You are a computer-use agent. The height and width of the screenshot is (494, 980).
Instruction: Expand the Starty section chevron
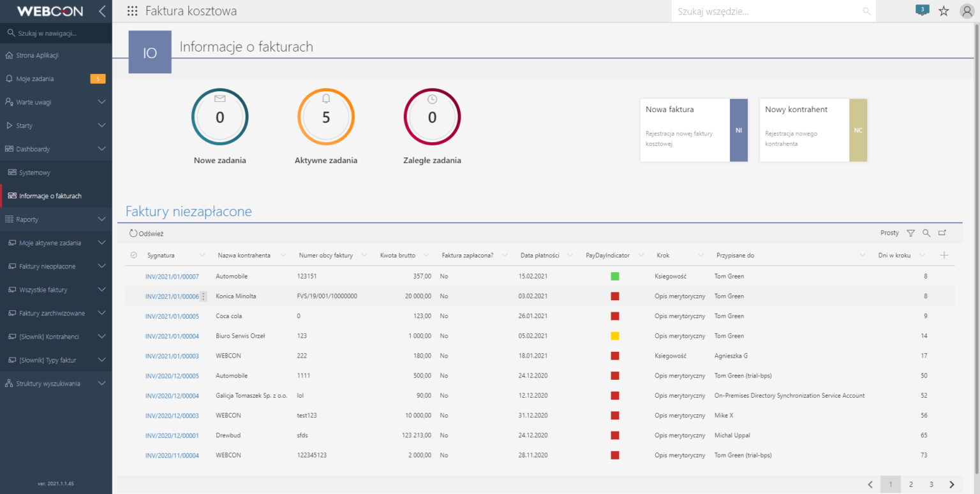tap(102, 126)
